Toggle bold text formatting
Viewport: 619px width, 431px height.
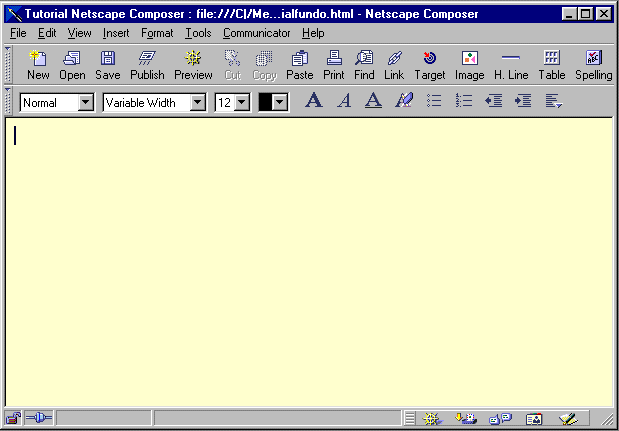click(313, 101)
